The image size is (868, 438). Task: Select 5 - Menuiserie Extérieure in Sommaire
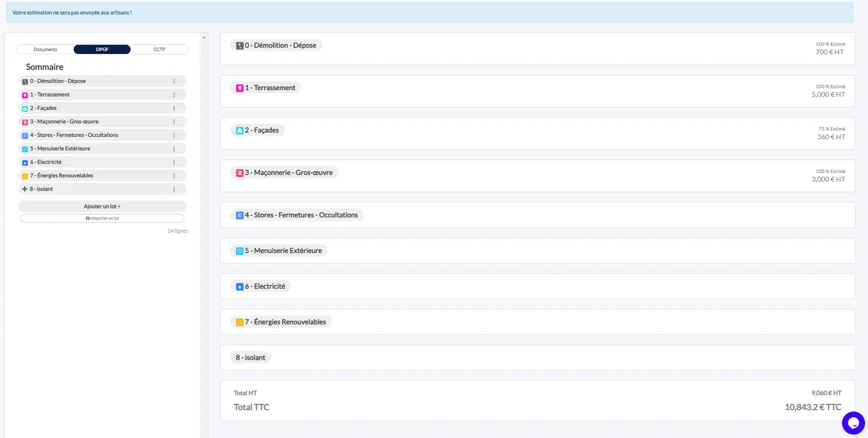click(x=102, y=149)
